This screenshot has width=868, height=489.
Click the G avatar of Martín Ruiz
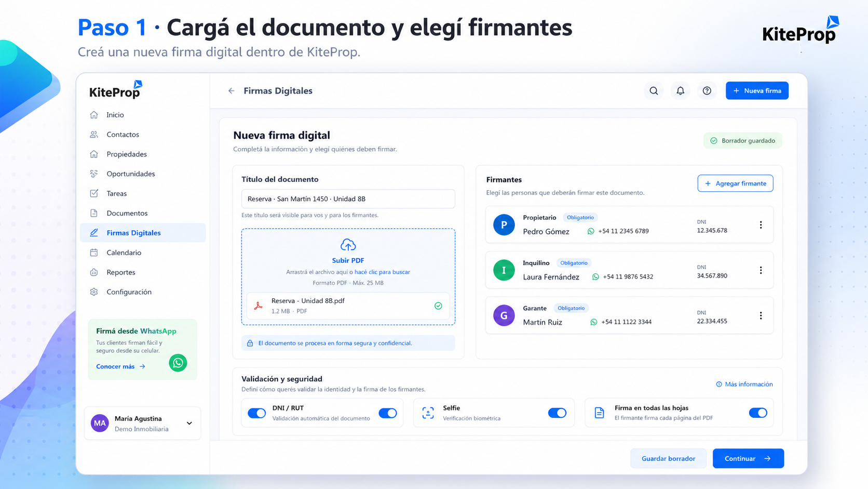click(x=504, y=315)
